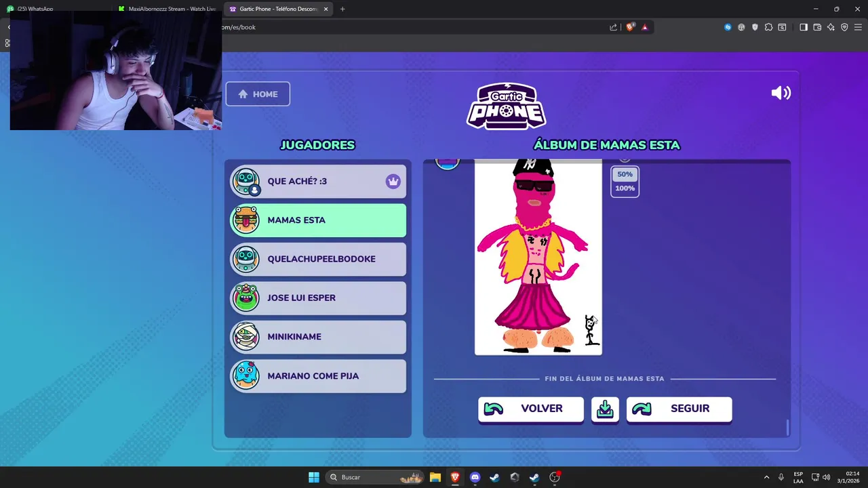Mute game sound via speaker icon

[x=781, y=93]
